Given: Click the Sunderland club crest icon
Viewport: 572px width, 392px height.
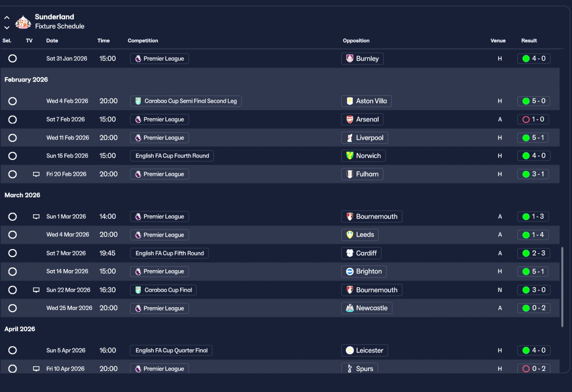Looking at the screenshot, I should point(23,22).
